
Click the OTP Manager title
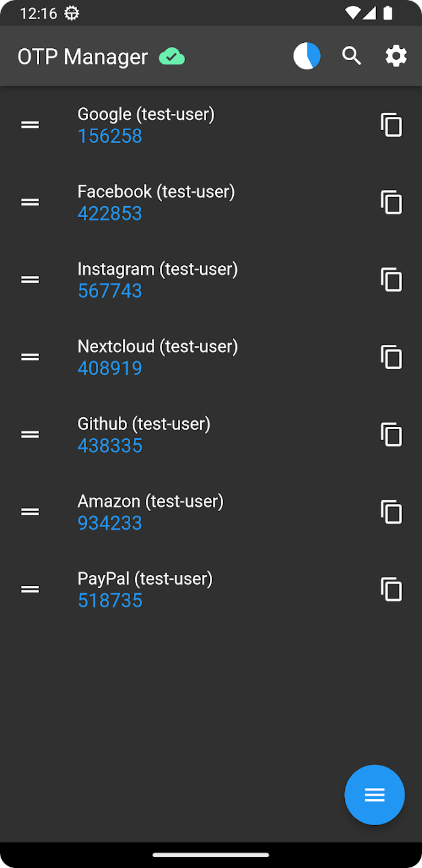pyautogui.click(x=83, y=56)
